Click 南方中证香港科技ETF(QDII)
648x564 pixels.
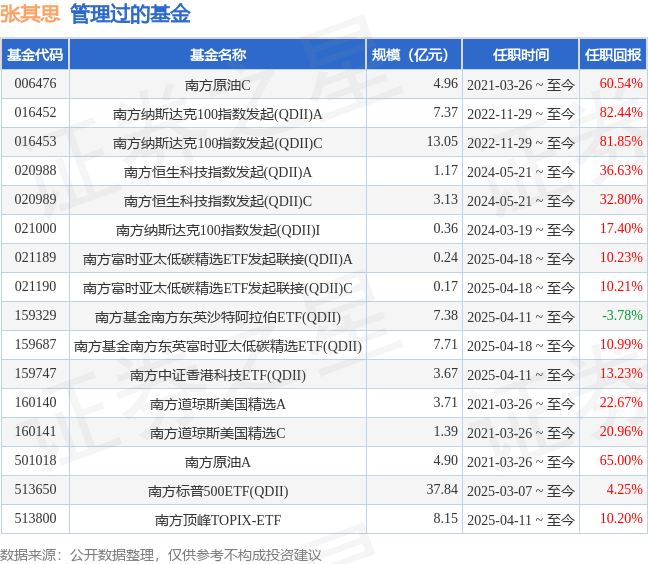218,375
